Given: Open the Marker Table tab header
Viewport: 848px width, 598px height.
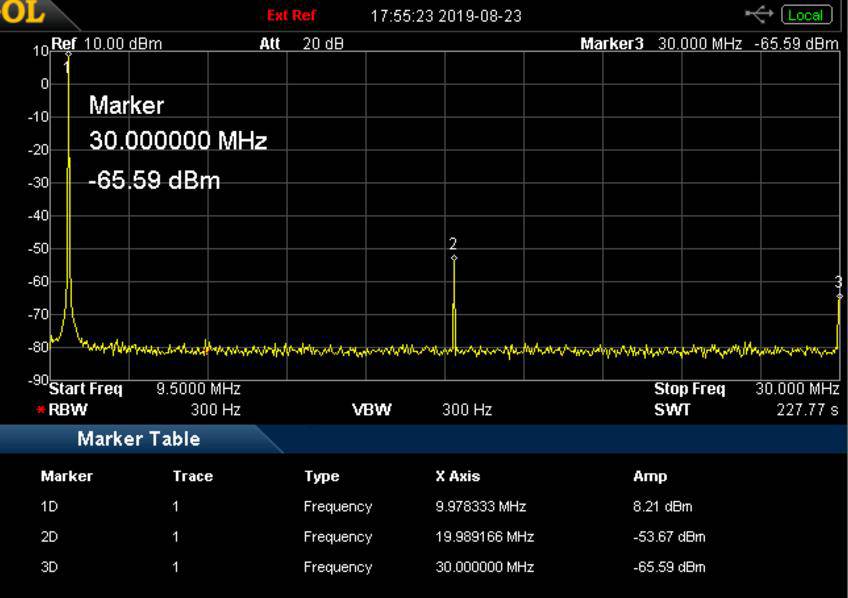Looking at the screenshot, I should pyautogui.click(x=138, y=439).
